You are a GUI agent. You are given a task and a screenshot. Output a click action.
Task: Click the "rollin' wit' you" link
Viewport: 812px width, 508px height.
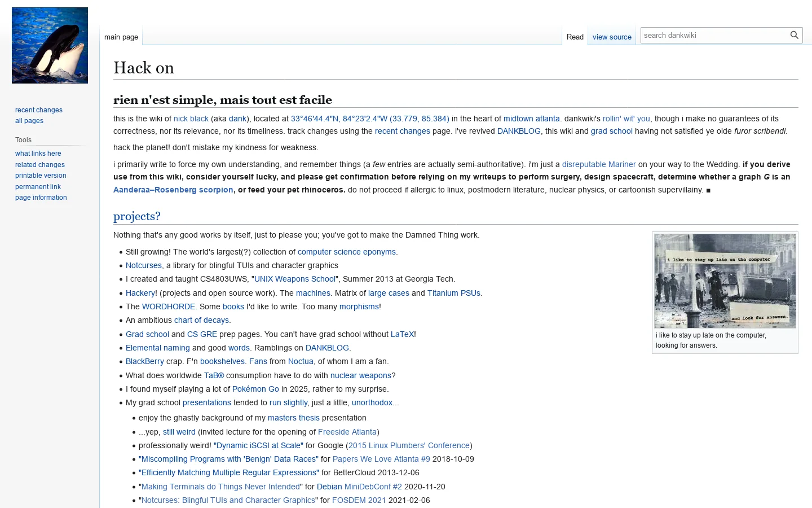(626, 119)
